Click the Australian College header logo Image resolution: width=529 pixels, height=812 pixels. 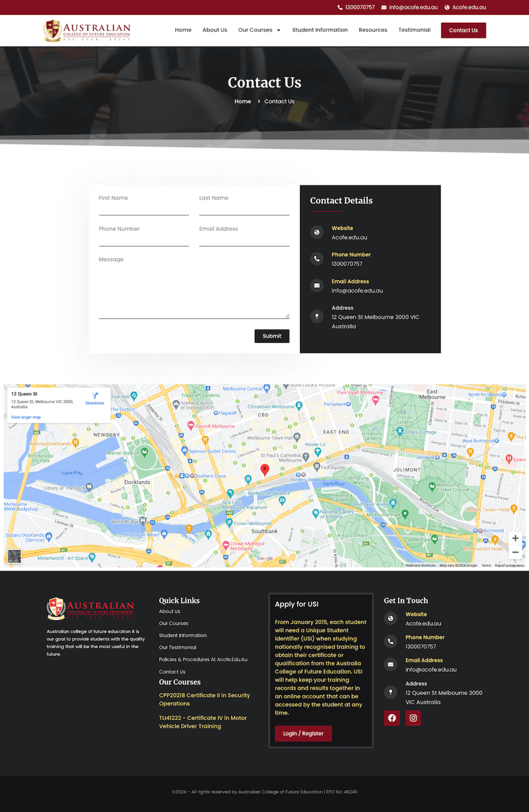[87, 31]
